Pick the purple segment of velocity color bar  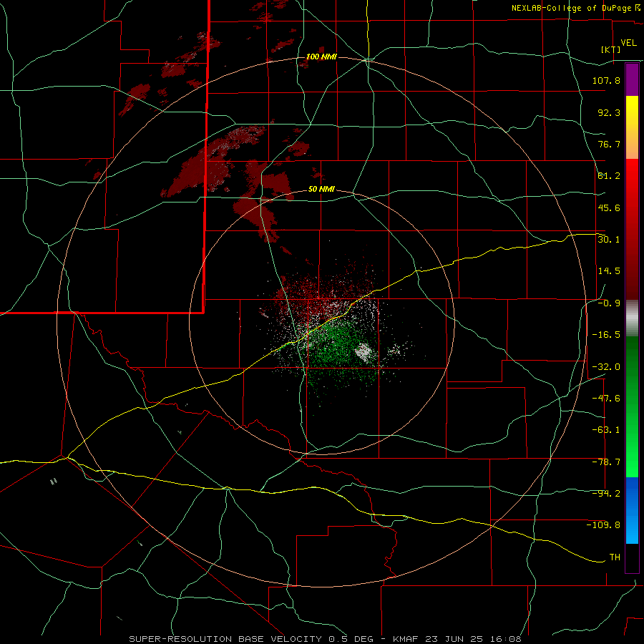632,79
